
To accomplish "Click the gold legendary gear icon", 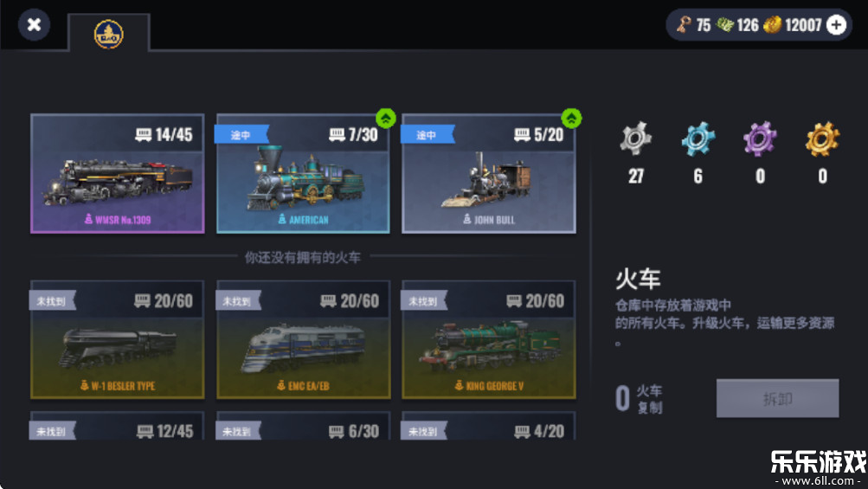I will coord(823,138).
